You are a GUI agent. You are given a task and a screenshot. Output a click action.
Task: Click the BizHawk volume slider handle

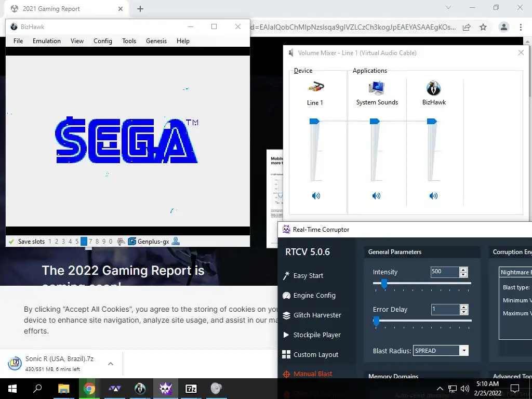coord(432,121)
